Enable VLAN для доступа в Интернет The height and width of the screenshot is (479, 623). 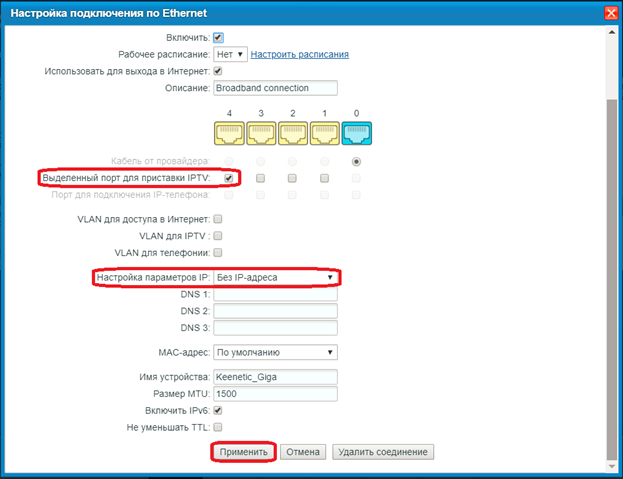click(x=219, y=218)
